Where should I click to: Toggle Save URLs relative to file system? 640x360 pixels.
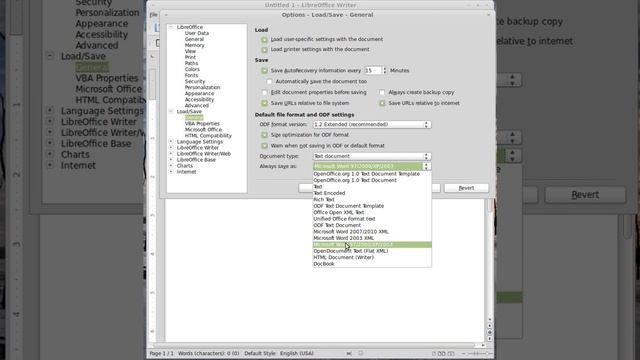point(264,103)
